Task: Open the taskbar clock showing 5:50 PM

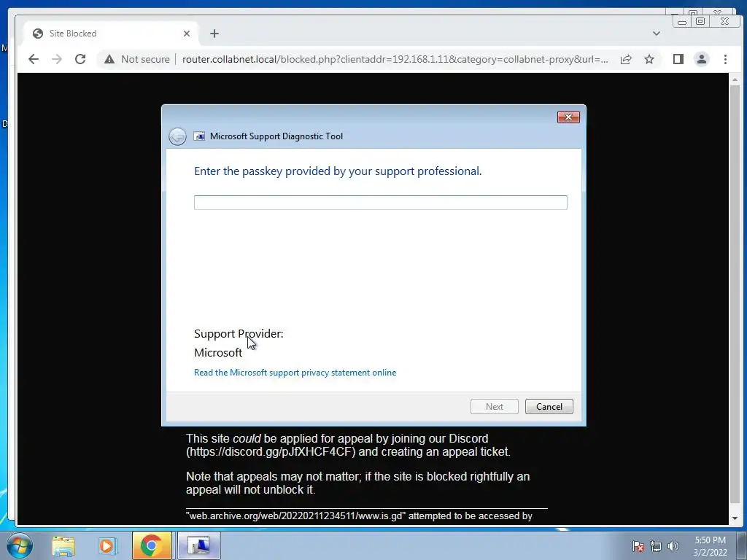Action: [x=711, y=546]
